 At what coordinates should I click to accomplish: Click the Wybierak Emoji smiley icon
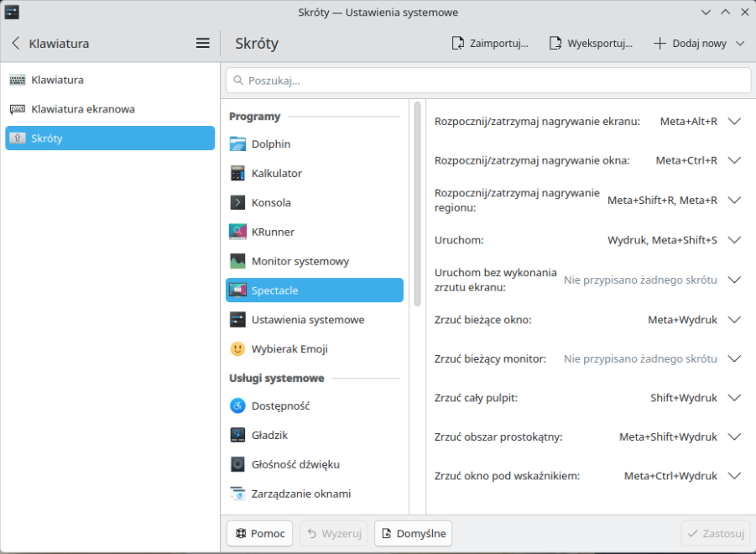tap(237, 349)
